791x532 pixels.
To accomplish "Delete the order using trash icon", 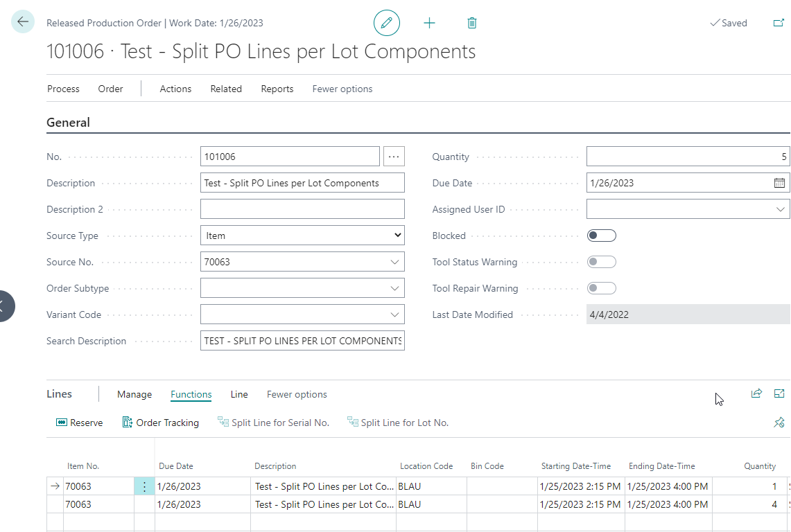I will pyautogui.click(x=471, y=23).
